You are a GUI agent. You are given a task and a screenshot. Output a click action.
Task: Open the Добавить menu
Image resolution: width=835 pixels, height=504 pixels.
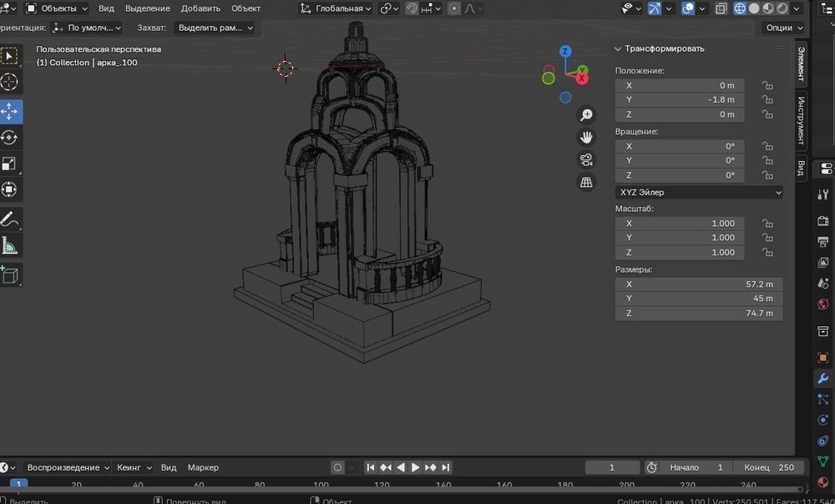pyautogui.click(x=200, y=8)
